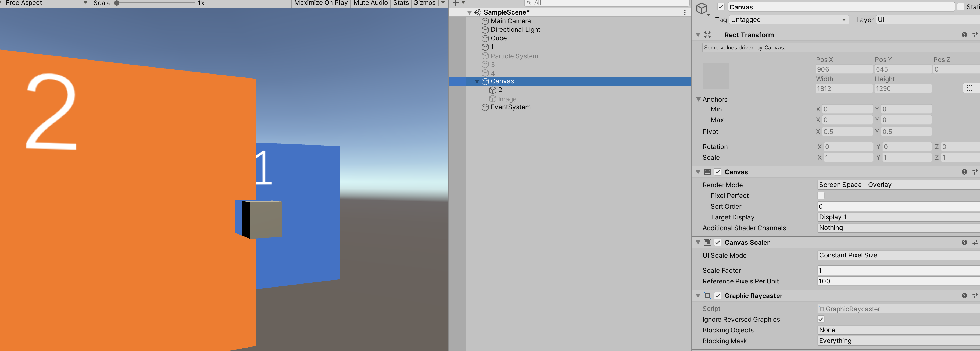Enable the Pixel Perfect checkbox
Viewport: 980px width, 351px height.
pos(821,196)
